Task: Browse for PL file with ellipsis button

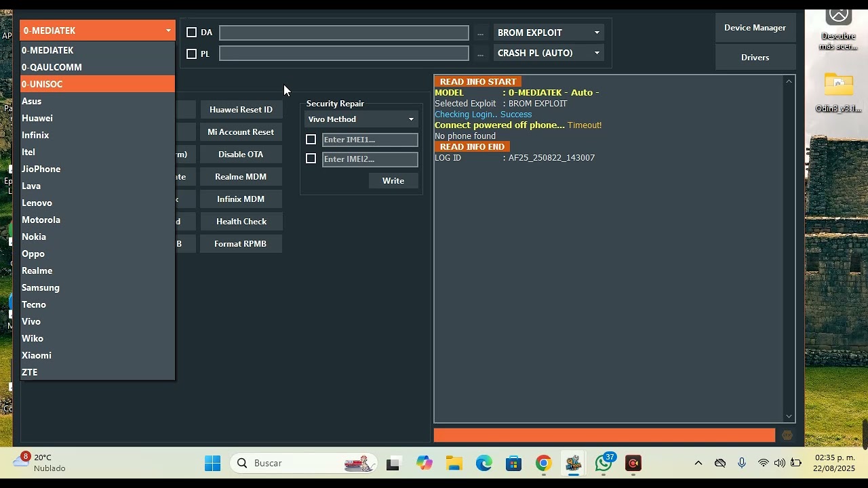Action: pyautogui.click(x=480, y=54)
